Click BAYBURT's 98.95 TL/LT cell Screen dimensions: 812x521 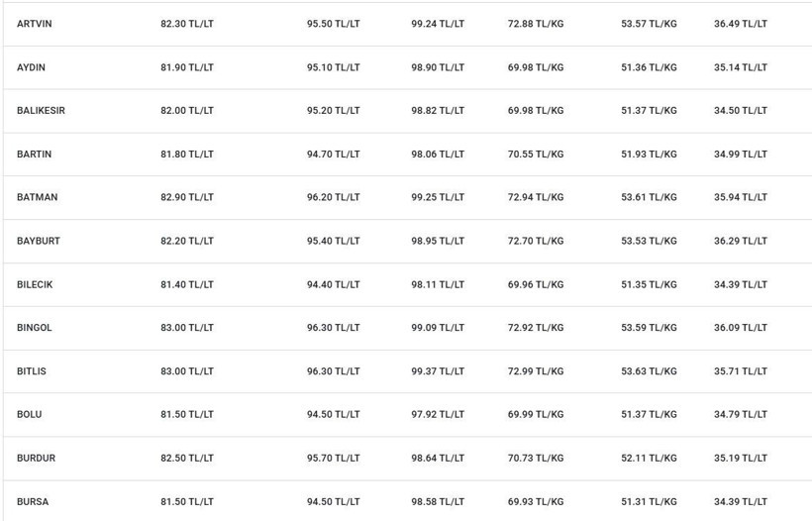438,241
